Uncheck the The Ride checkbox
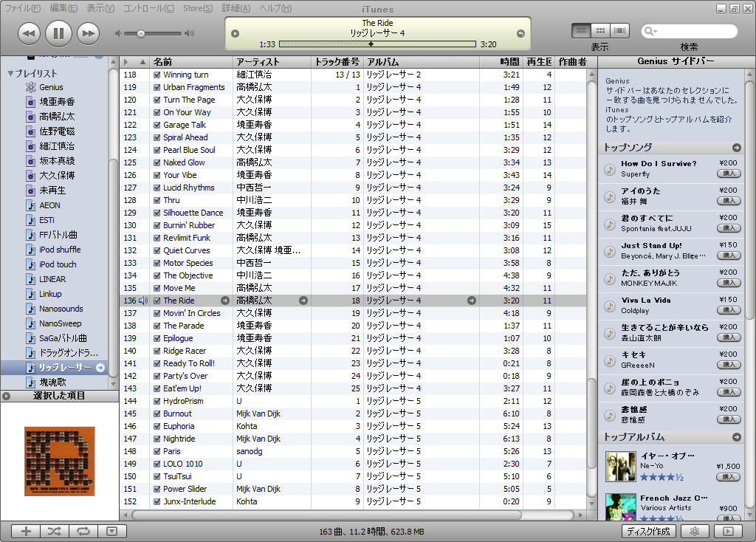756x542 pixels. coord(157,301)
